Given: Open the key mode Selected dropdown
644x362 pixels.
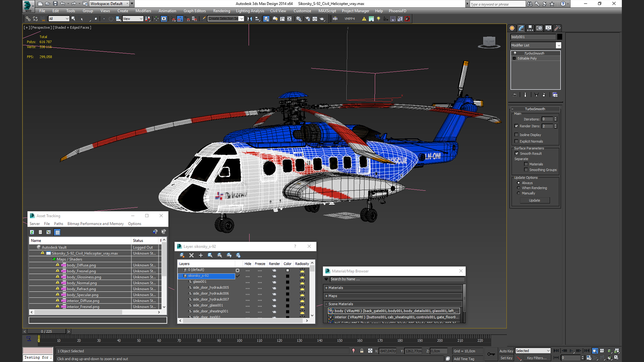Looking at the screenshot, I should 533,351.
